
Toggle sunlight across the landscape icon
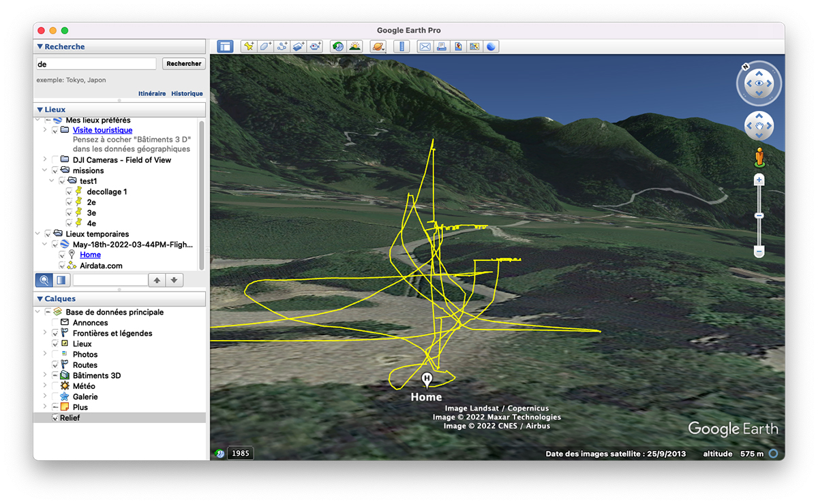(x=354, y=46)
